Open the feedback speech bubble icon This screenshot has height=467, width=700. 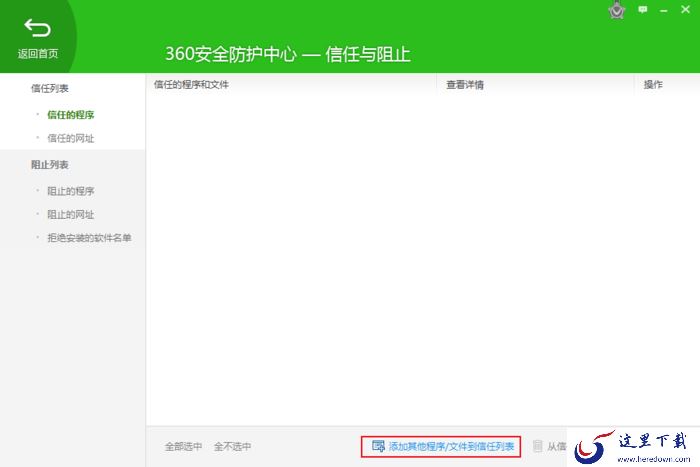[643, 9]
